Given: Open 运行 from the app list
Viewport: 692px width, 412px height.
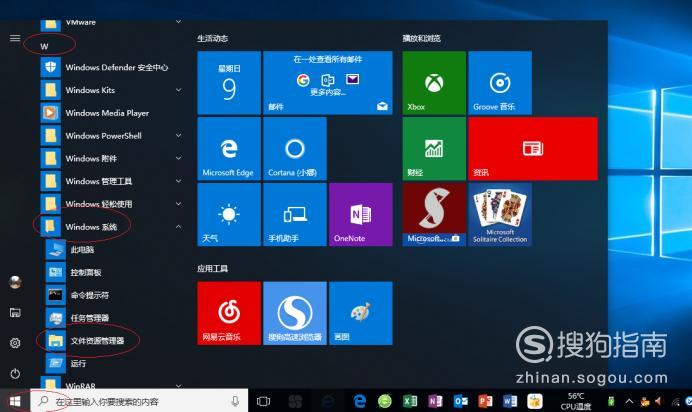Looking at the screenshot, I should coord(112,363).
